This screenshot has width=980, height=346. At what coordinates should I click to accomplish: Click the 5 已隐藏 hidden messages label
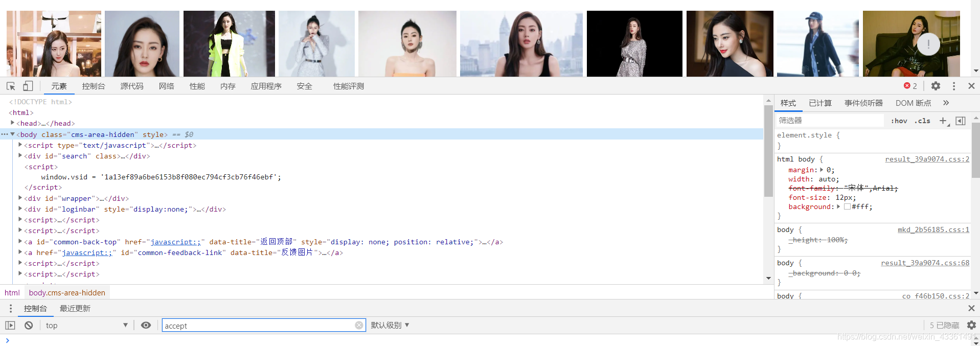click(x=944, y=325)
